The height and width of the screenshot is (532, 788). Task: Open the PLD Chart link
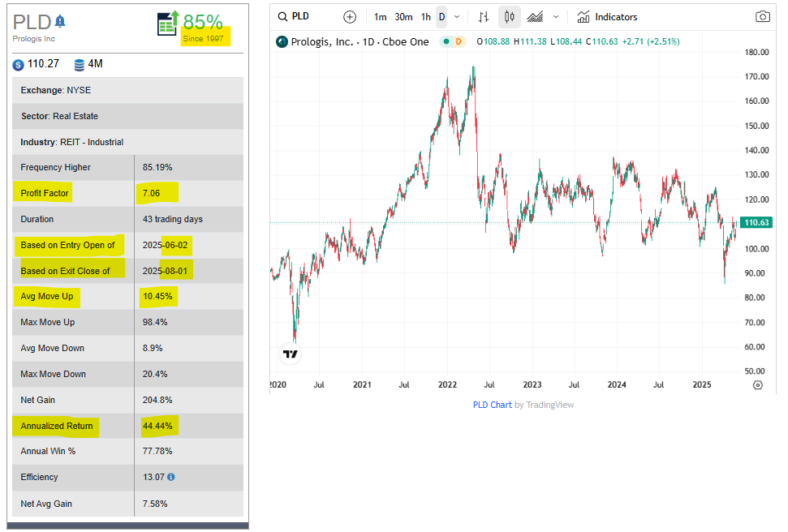492,405
